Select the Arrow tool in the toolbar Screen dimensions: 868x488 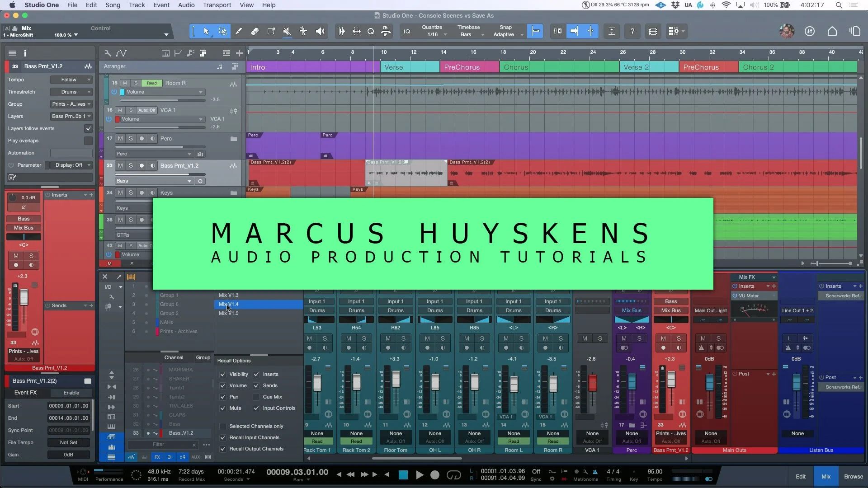(206, 31)
